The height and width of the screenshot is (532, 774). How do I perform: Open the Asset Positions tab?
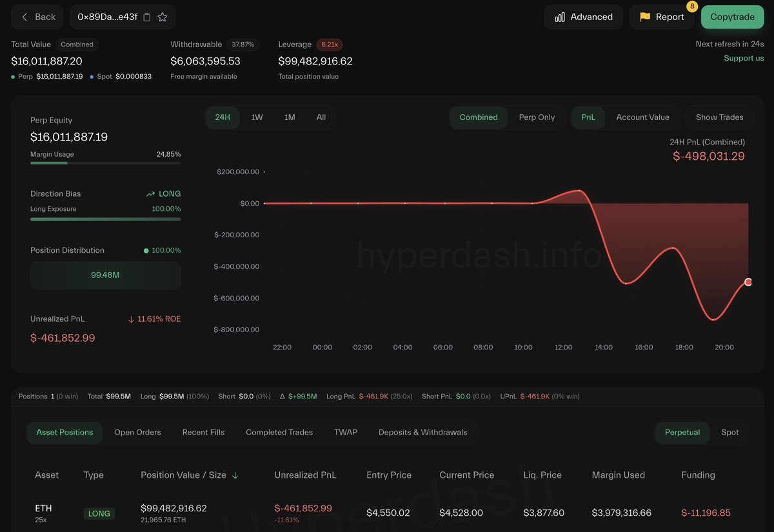(x=64, y=433)
